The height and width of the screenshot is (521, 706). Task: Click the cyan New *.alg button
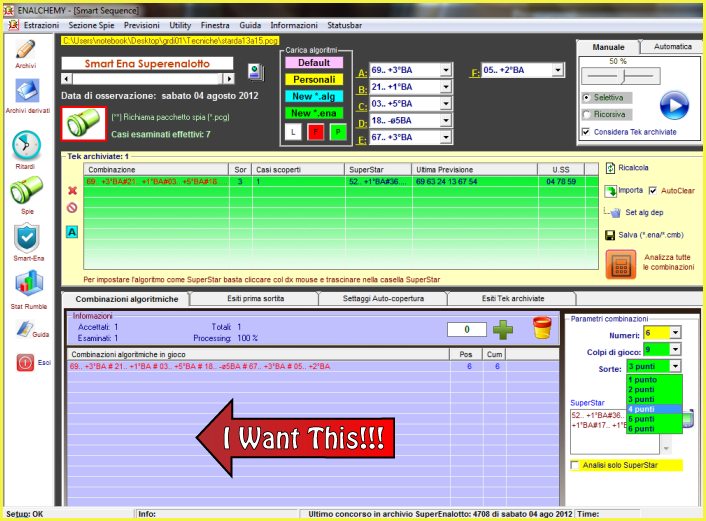[x=314, y=96]
